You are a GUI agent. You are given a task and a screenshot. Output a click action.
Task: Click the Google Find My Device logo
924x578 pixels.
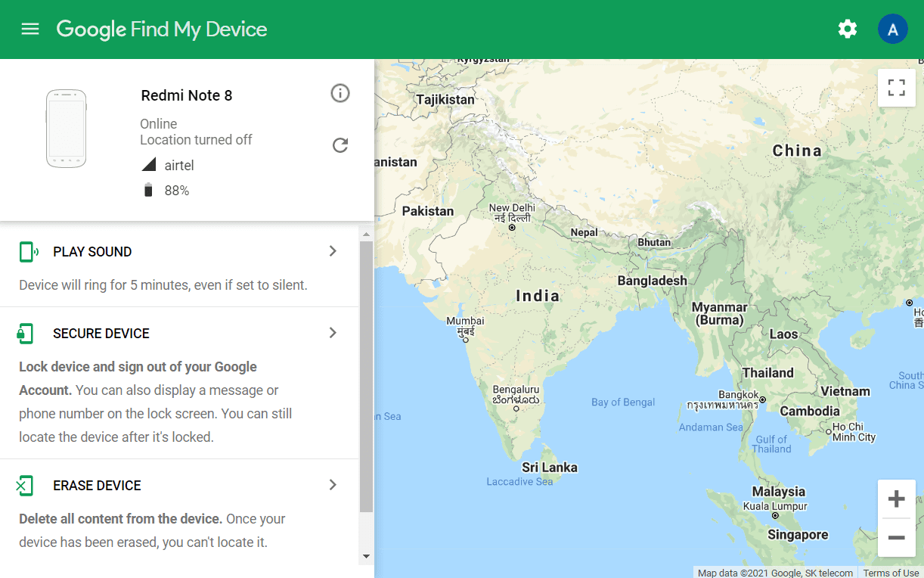[161, 29]
